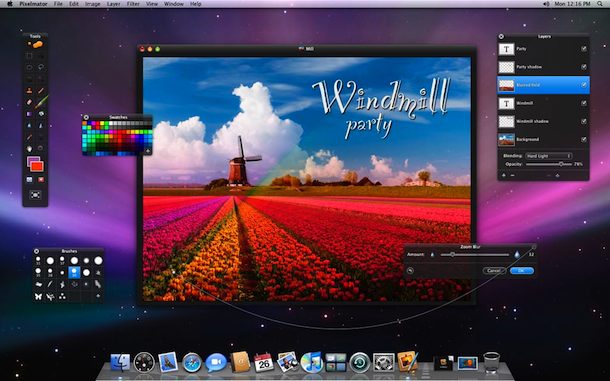Open the View menu
The image size is (610, 381).
click(152, 4)
